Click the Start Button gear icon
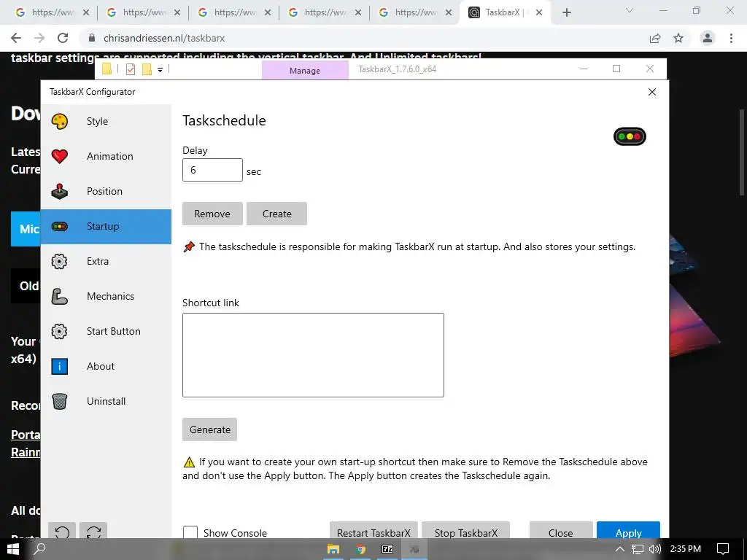The width and height of the screenshot is (747, 560). (60, 332)
